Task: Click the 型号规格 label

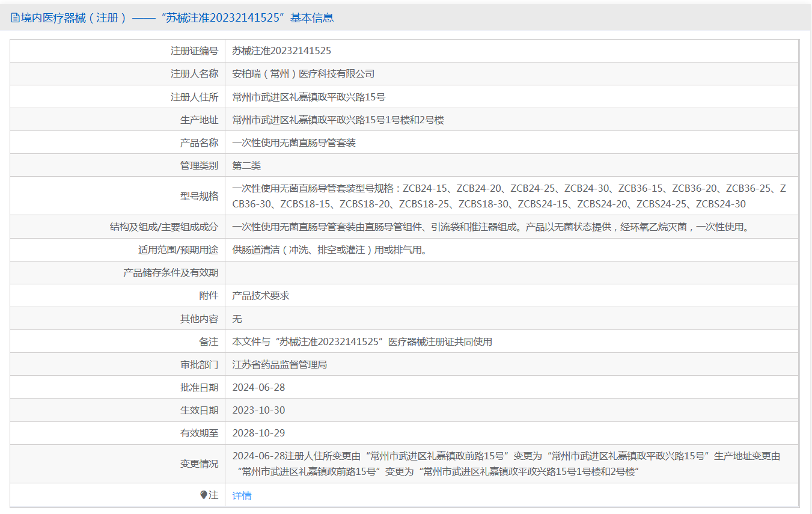Action: 199,196
